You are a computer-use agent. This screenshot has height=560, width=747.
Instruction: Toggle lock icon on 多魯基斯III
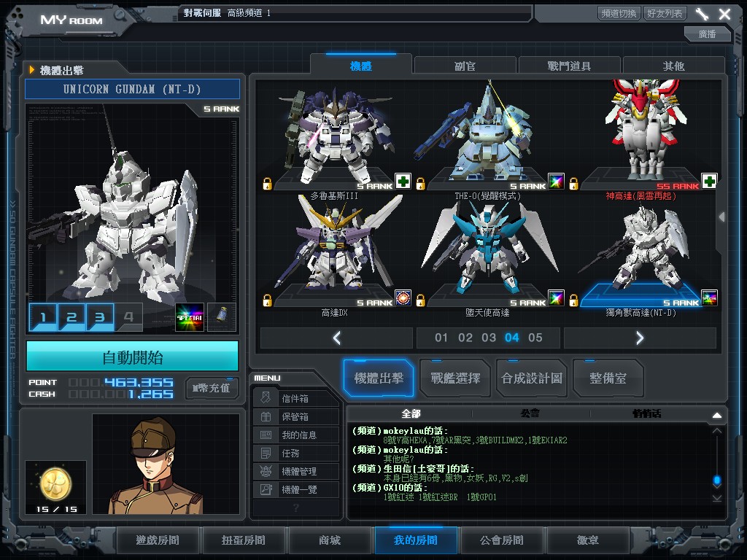pyautogui.click(x=267, y=184)
